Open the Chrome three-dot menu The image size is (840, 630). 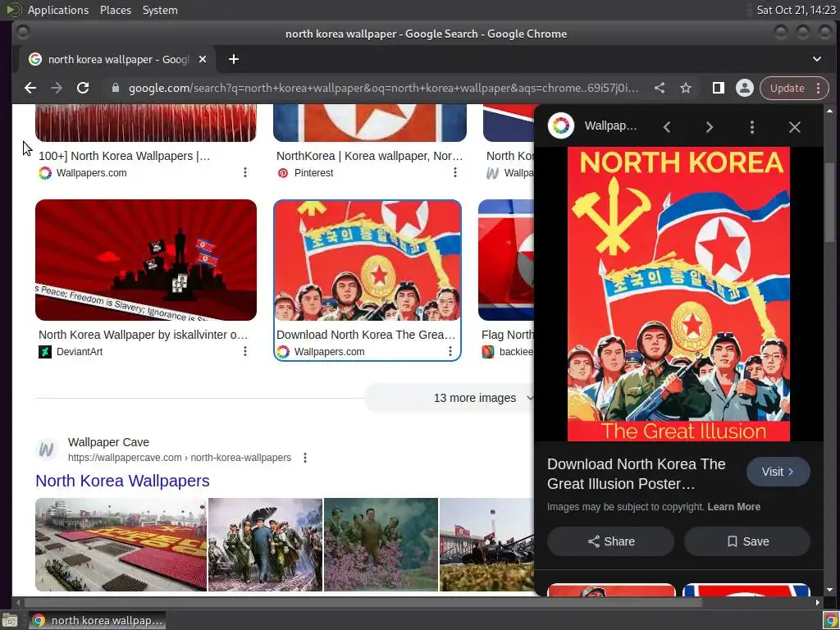818,88
